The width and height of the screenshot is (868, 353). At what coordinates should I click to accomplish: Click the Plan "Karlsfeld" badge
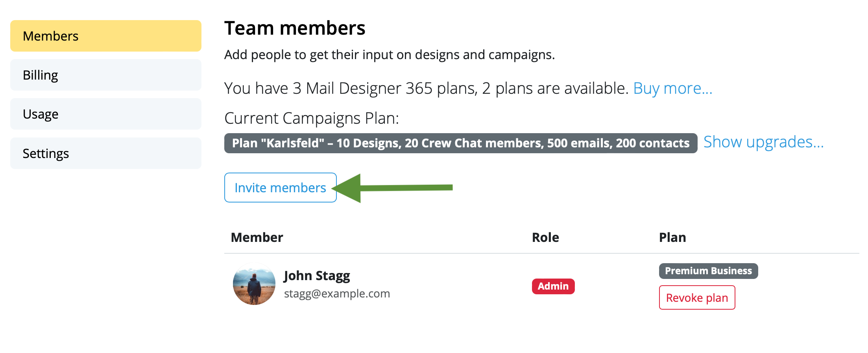(461, 143)
